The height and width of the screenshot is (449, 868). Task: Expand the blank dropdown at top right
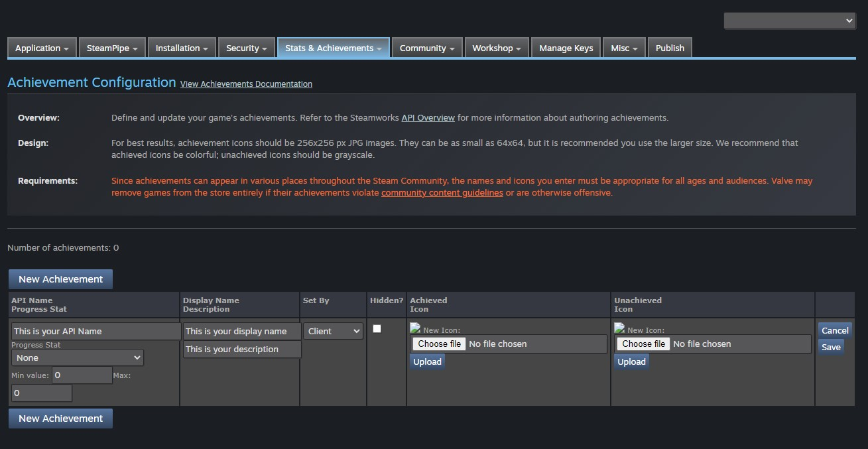790,21
